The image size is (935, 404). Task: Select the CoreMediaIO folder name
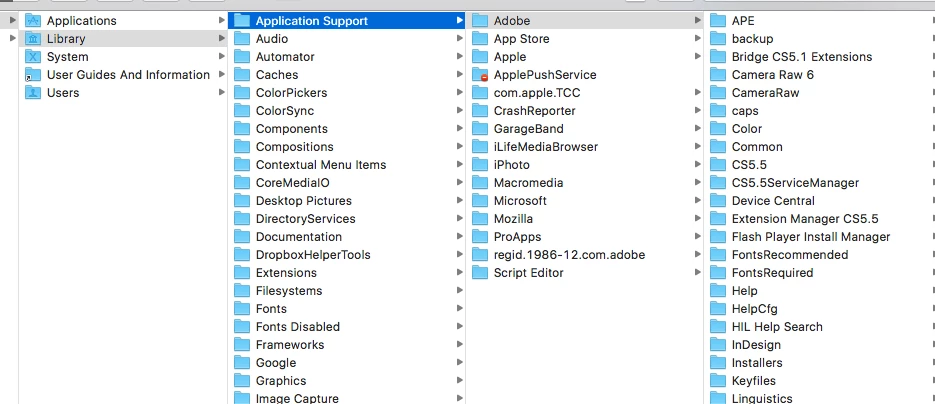[293, 183]
